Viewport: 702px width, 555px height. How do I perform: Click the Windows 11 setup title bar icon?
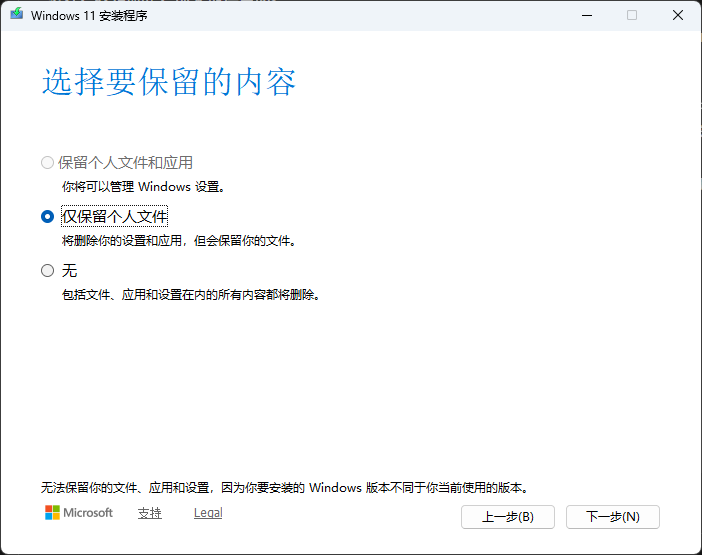[17, 14]
